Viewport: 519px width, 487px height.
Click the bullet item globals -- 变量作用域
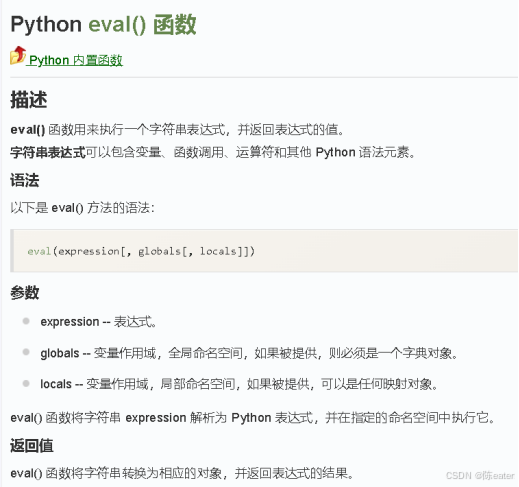tap(249, 353)
